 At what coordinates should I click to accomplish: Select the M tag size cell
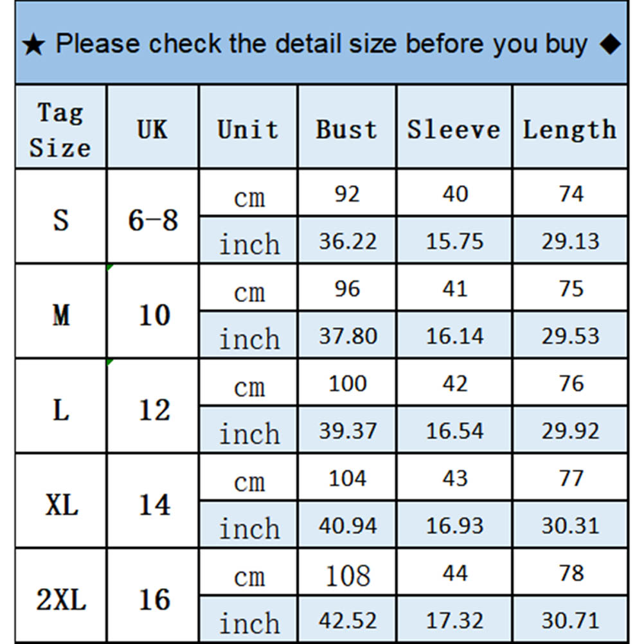pyautogui.click(x=60, y=315)
